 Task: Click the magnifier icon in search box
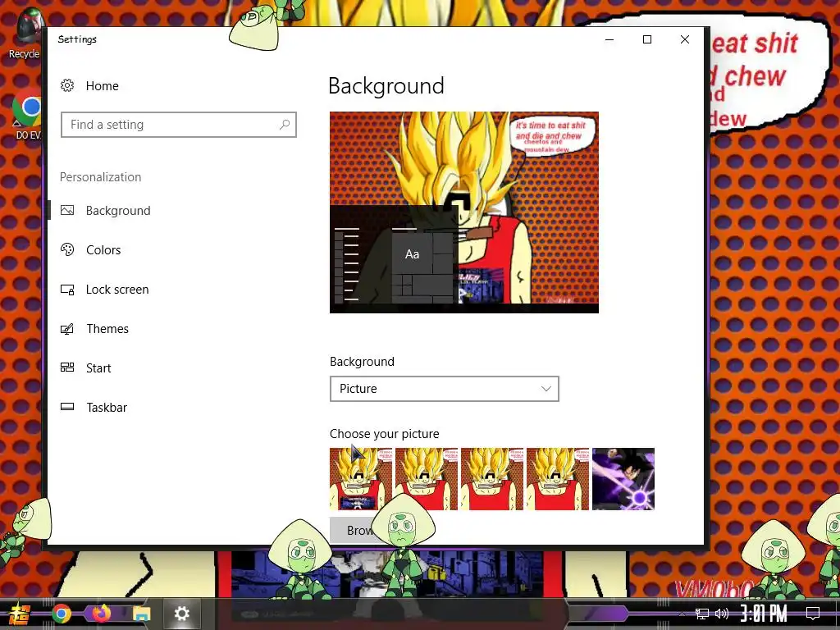285,125
